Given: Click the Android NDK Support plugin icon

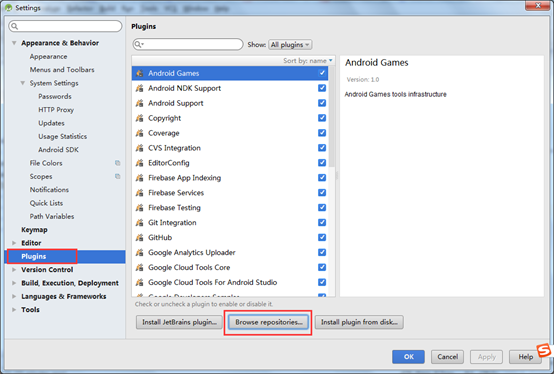Looking at the screenshot, I should click(x=140, y=88).
